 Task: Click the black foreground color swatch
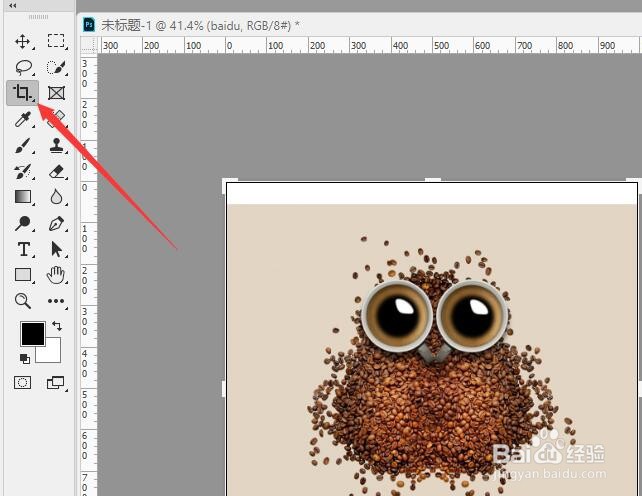[x=33, y=334]
